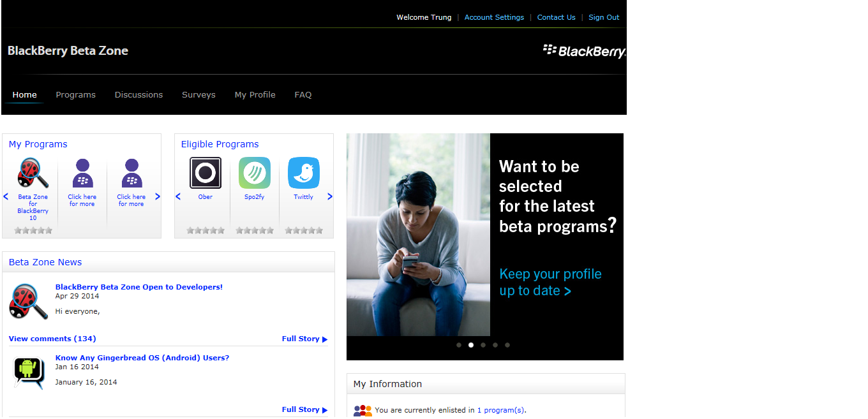The width and height of the screenshot is (868, 419).
Task: View the My Profile tab
Action: (x=255, y=95)
